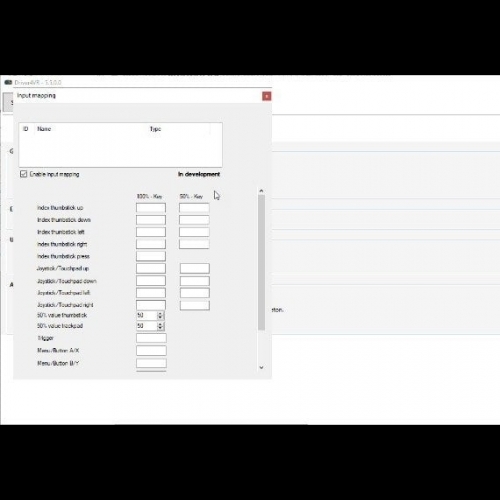Click Index thumbstick down 100% key field
Screen dimensions: 500x500
(151, 220)
